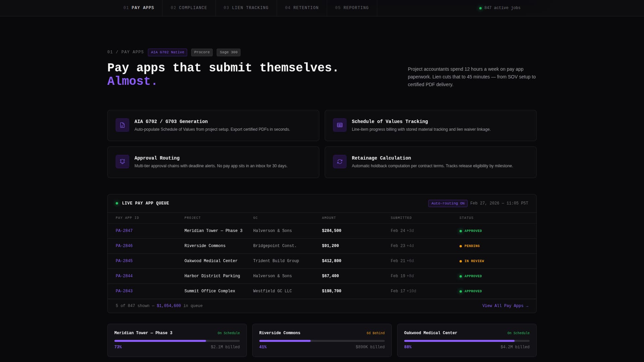
Task: Open pay app PA-2846
Action: coord(124,246)
